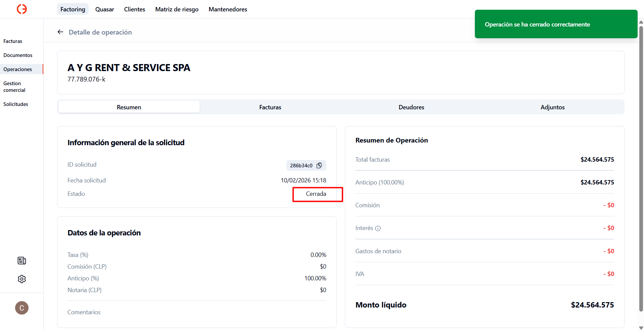The height and width of the screenshot is (331, 644).
Task: Switch to the Deudores tab
Action: tap(411, 107)
